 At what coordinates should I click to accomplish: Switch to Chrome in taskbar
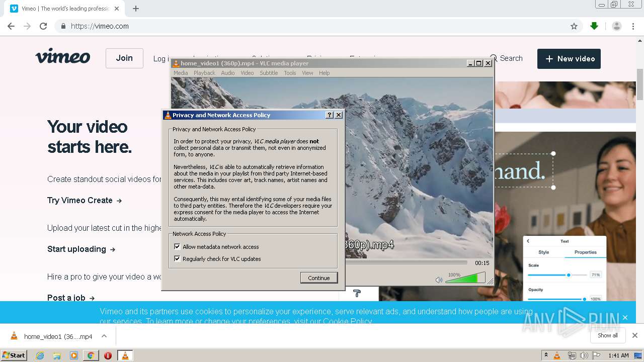pos(91,355)
